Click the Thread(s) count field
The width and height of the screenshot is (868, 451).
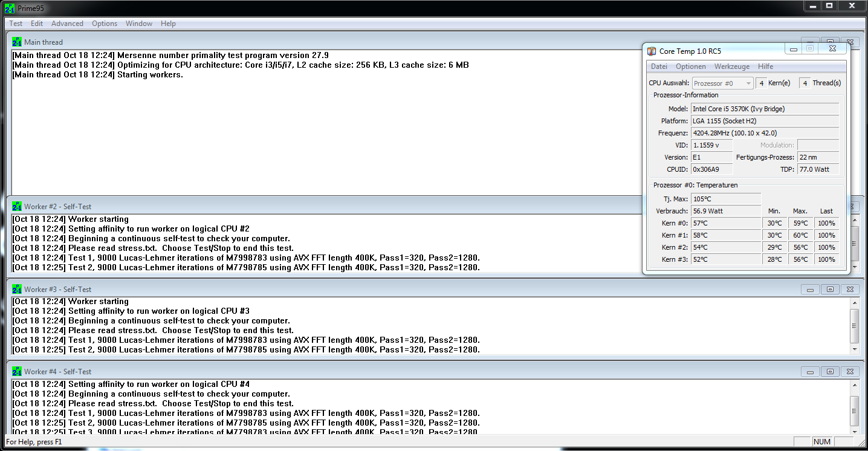pos(804,83)
